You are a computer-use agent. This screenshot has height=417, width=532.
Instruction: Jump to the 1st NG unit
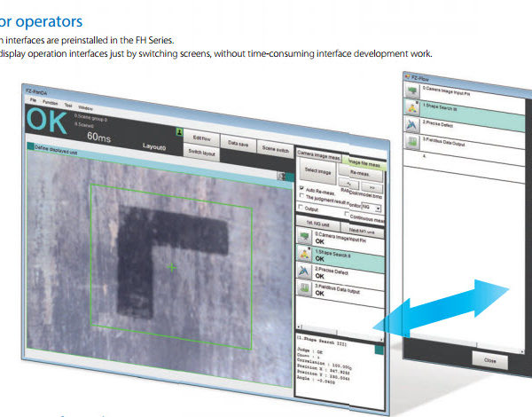318,224
